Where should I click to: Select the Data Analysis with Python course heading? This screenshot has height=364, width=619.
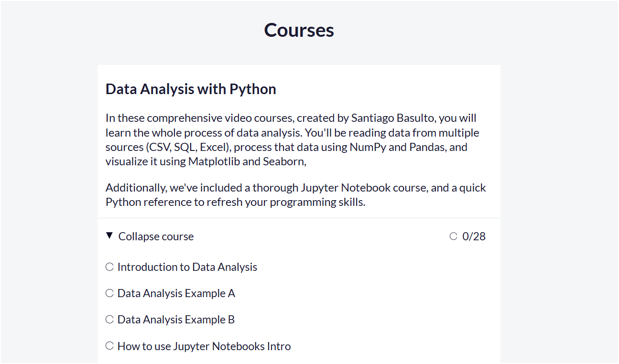click(190, 89)
